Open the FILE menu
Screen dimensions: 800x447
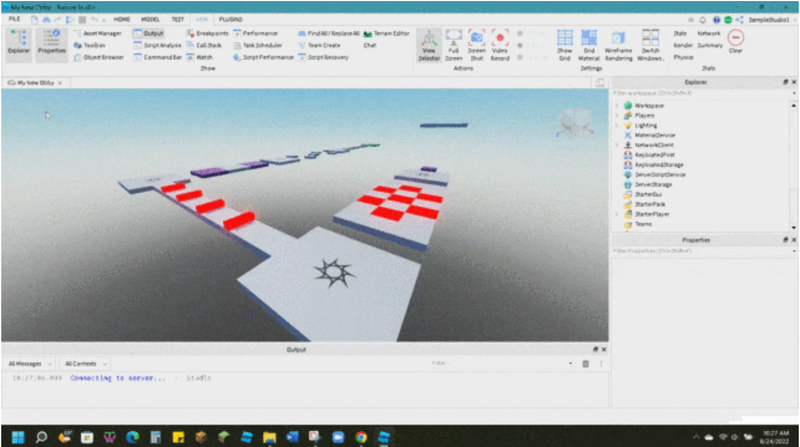(x=14, y=19)
